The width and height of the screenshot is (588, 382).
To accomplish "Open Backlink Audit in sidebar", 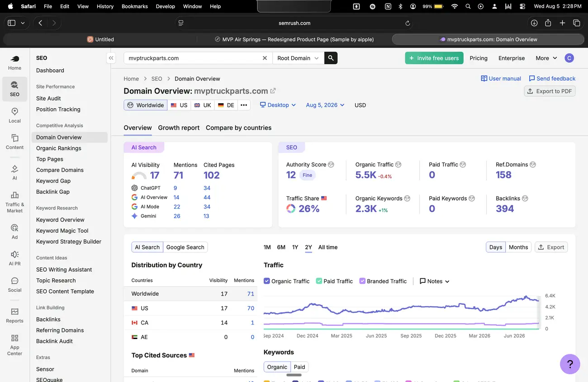I will (54, 341).
